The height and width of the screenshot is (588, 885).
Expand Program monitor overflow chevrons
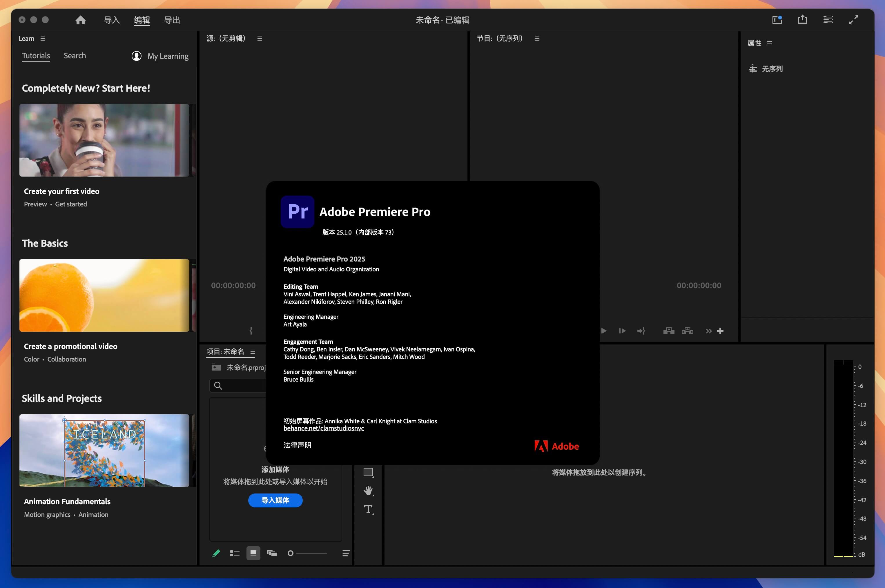[x=708, y=331]
